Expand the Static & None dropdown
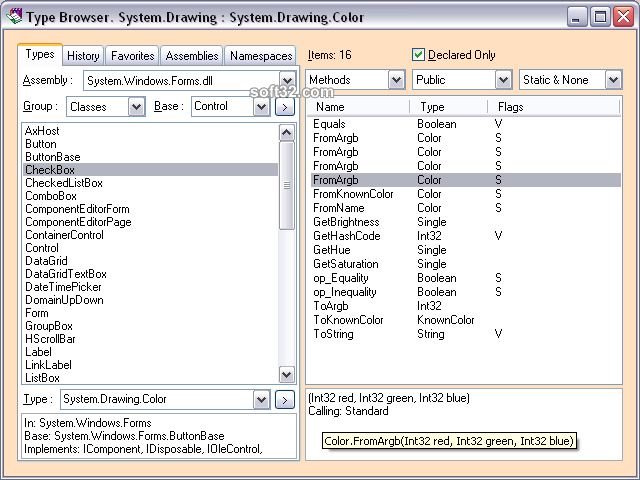This screenshot has height=480, width=640. pos(613,80)
